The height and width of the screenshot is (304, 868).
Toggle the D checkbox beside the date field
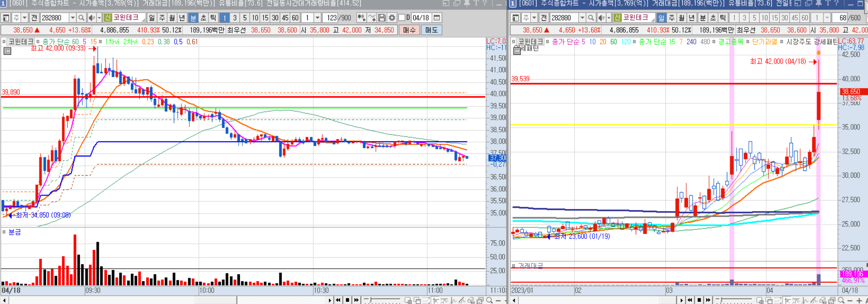pos(402,18)
